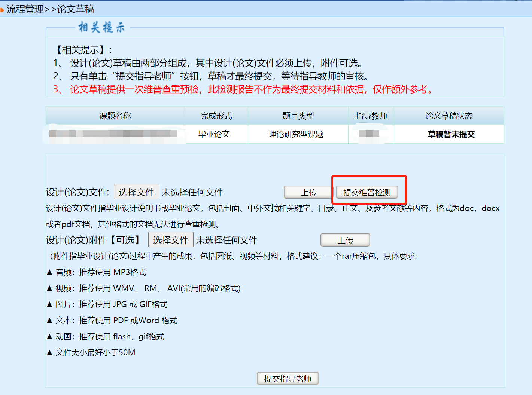The image size is (532, 395).
Task: Click the orange arrow icon beside 流程管理
Action: (x=2, y=10)
